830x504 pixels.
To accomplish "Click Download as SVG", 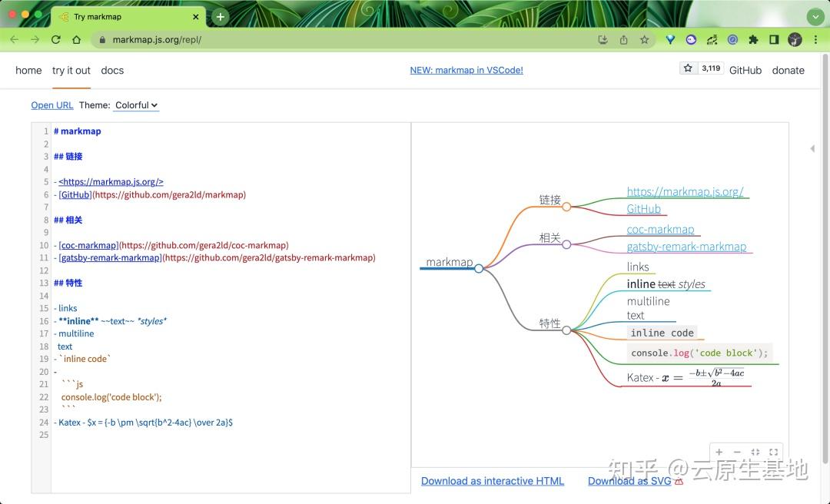I will pos(630,480).
